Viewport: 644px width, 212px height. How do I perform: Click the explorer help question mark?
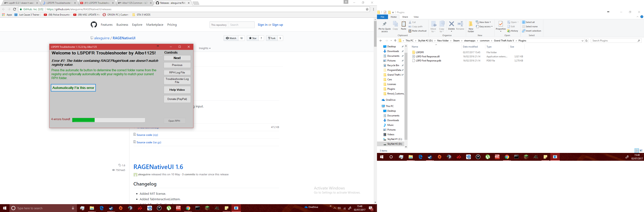pos(642,17)
